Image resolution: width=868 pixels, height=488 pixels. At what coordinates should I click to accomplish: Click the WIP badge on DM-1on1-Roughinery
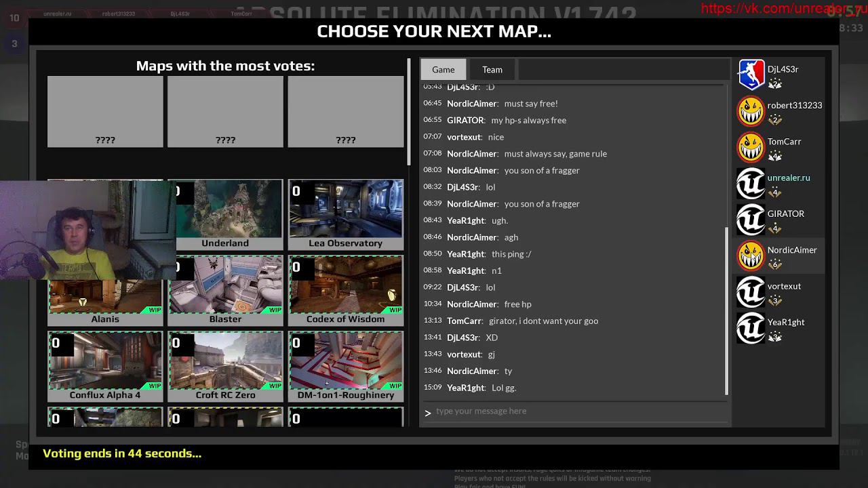point(394,386)
